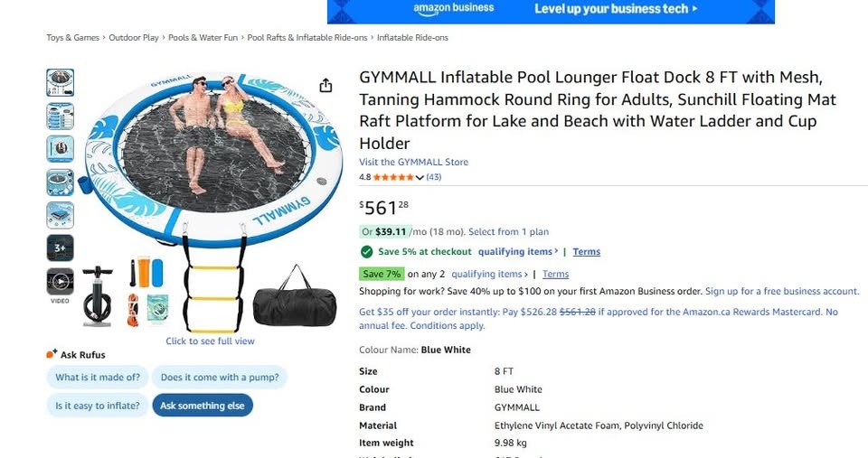The width and height of the screenshot is (868, 458).
Task: Visit the GYMMALL Store link
Action: 413,162
